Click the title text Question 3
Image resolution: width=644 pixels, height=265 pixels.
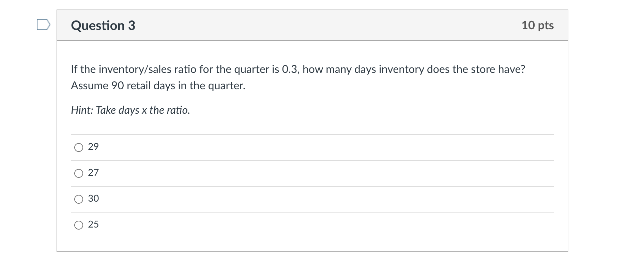pyautogui.click(x=102, y=25)
